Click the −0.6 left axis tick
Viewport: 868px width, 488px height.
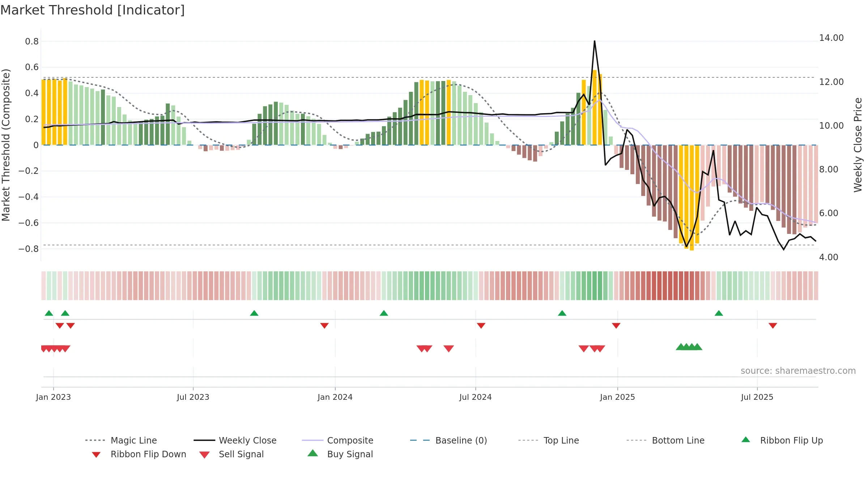tap(29, 223)
